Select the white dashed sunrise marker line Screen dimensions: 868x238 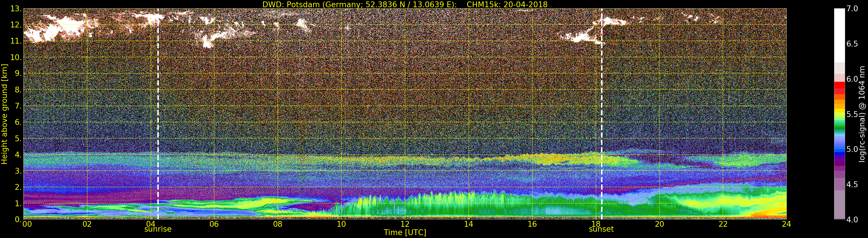[158, 114]
